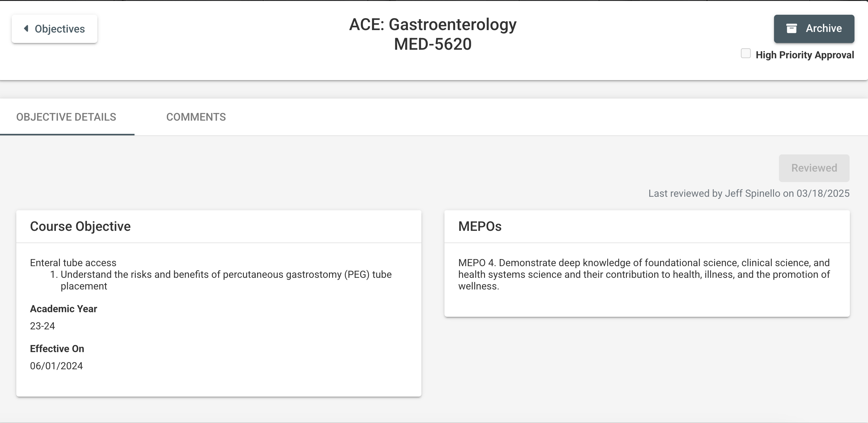Go back using the Objectives button
Image resolution: width=868 pixels, height=423 pixels.
pyautogui.click(x=55, y=29)
